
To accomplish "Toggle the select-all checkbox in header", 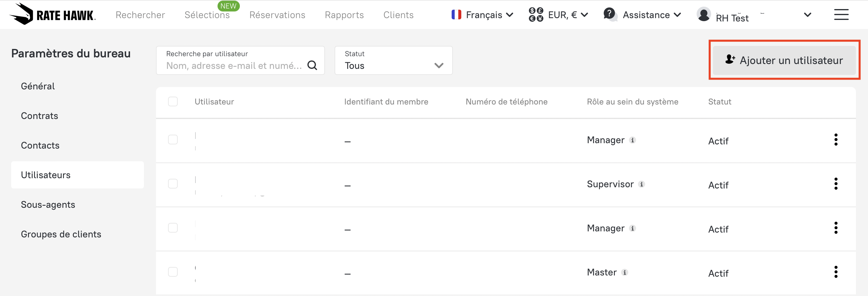I will 173,101.
